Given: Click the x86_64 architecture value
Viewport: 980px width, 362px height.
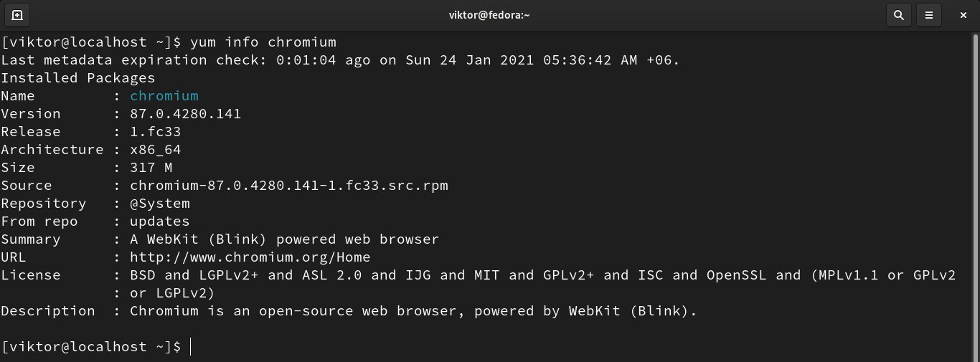Looking at the screenshot, I should tap(155, 150).
